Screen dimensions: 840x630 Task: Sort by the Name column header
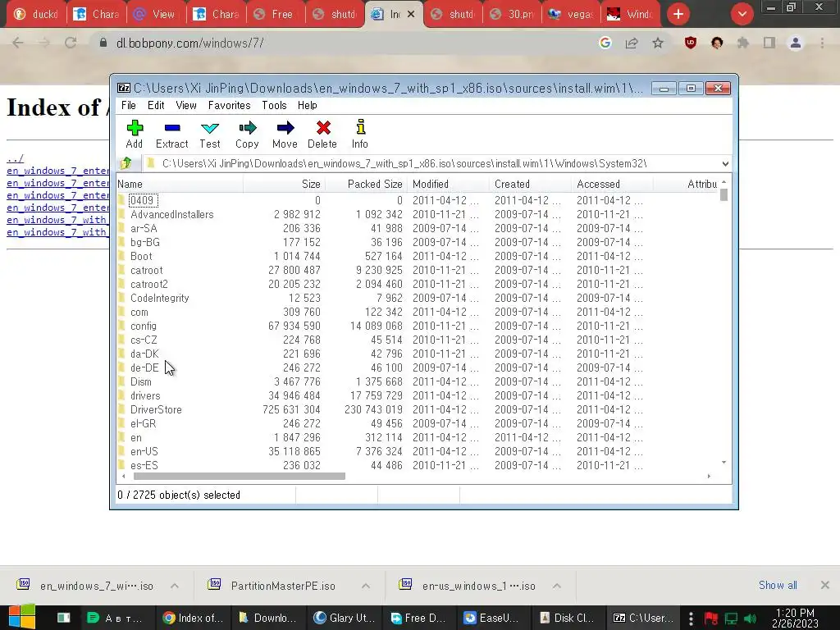[x=180, y=184]
